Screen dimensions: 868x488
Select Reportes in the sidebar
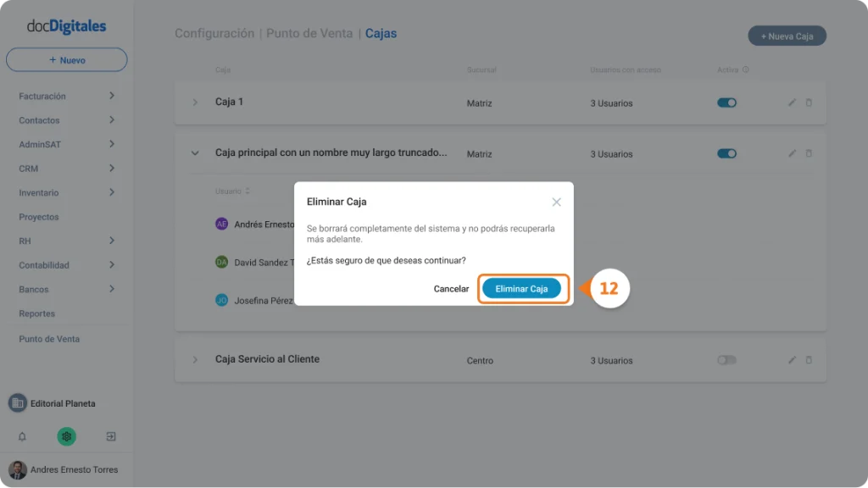coord(36,313)
